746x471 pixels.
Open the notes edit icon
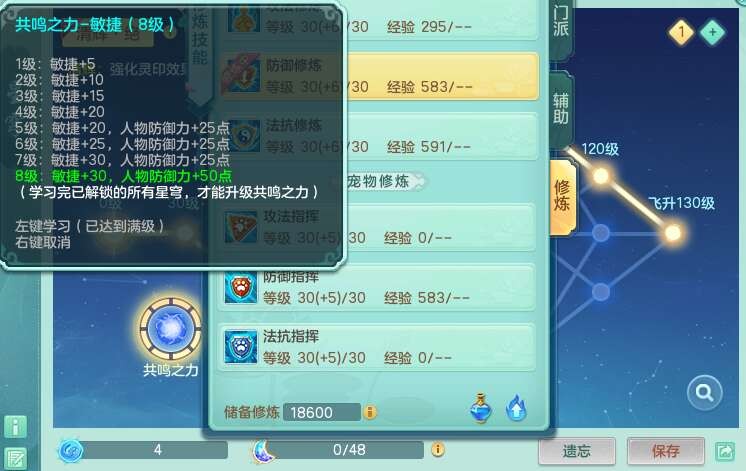point(15,459)
